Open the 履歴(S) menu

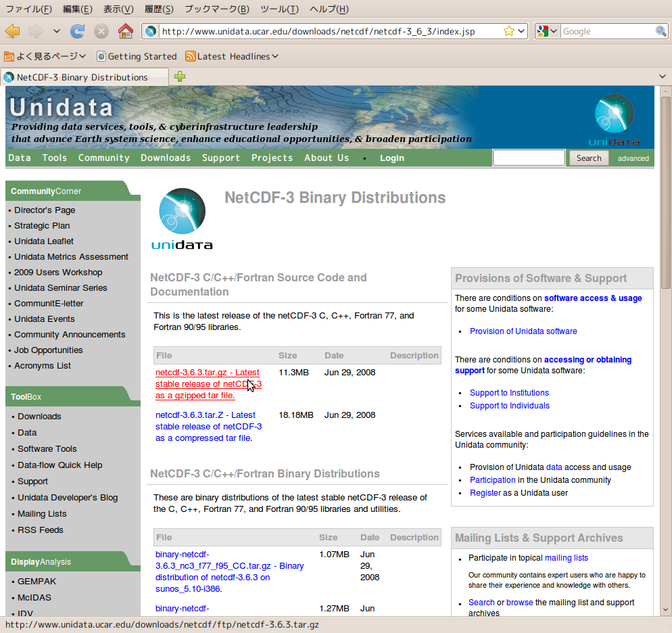click(x=159, y=9)
